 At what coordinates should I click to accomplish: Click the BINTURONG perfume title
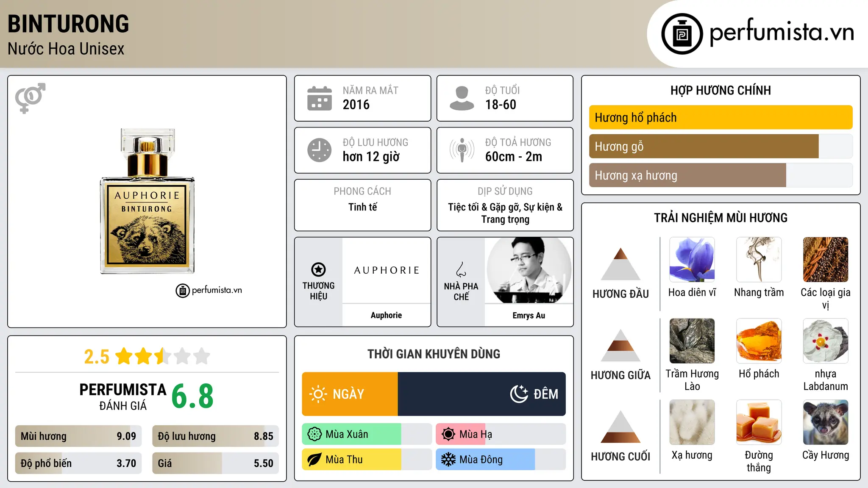coord(68,24)
